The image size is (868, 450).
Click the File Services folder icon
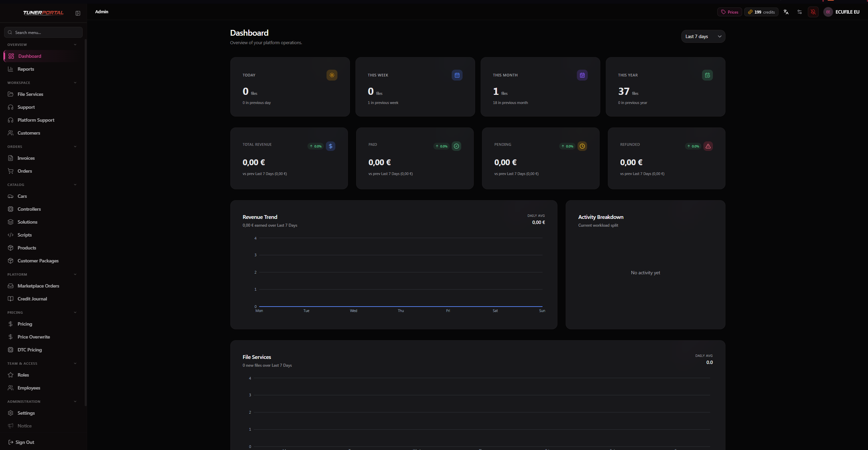click(x=11, y=94)
